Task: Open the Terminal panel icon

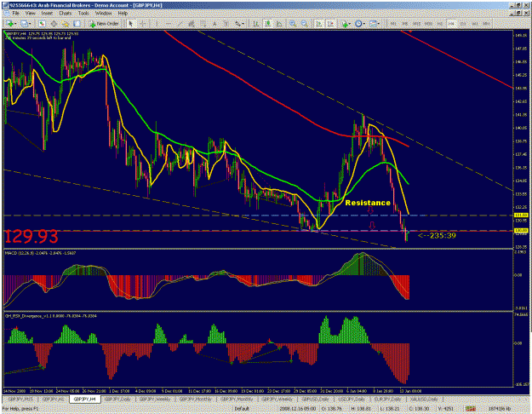Action: (77, 24)
